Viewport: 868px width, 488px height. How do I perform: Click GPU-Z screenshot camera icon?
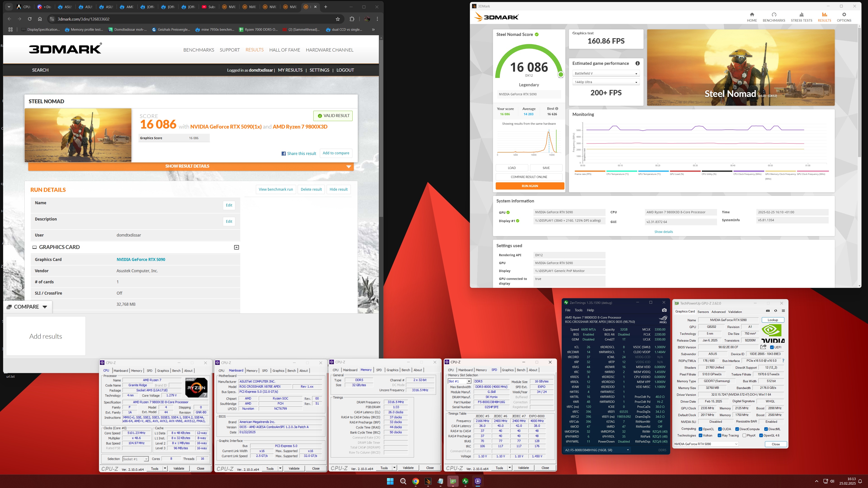coord(768,311)
